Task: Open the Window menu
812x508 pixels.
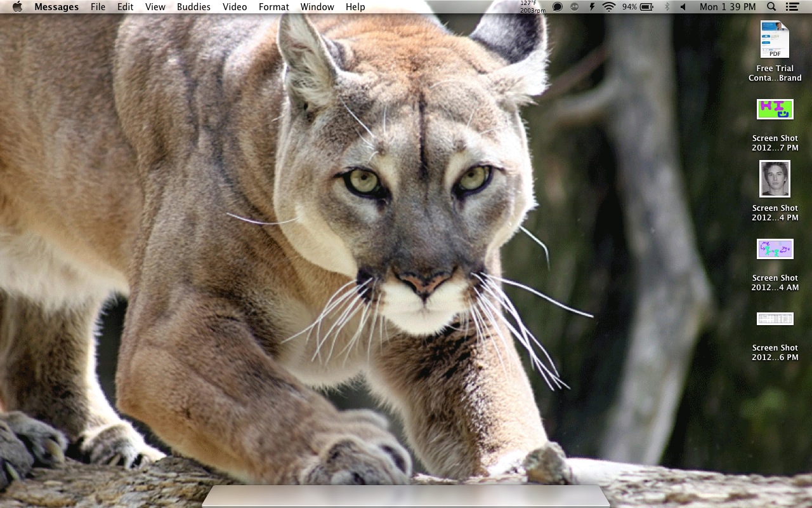Action: (x=317, y=7)
